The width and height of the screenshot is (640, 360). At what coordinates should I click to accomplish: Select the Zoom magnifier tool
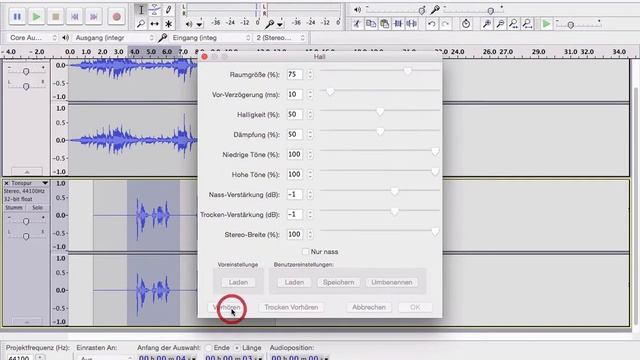point(141,24)
